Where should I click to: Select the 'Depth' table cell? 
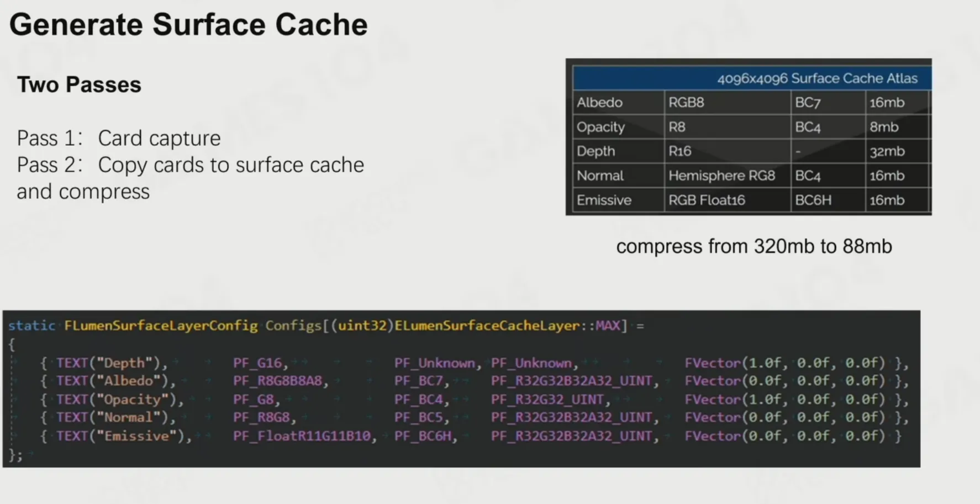point(619,151)
